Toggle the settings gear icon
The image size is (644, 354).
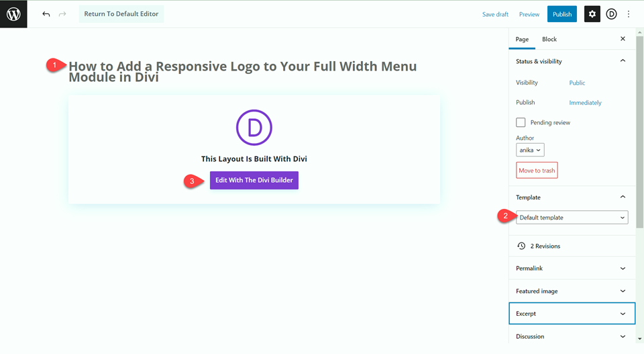pos(592,14)
